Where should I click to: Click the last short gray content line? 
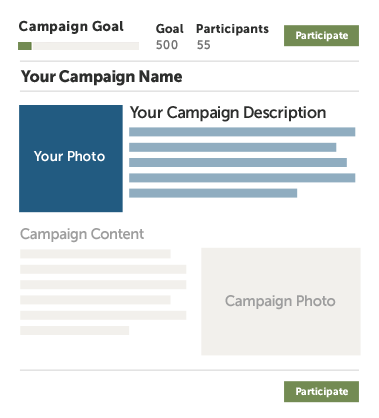(x=74, y=330)
